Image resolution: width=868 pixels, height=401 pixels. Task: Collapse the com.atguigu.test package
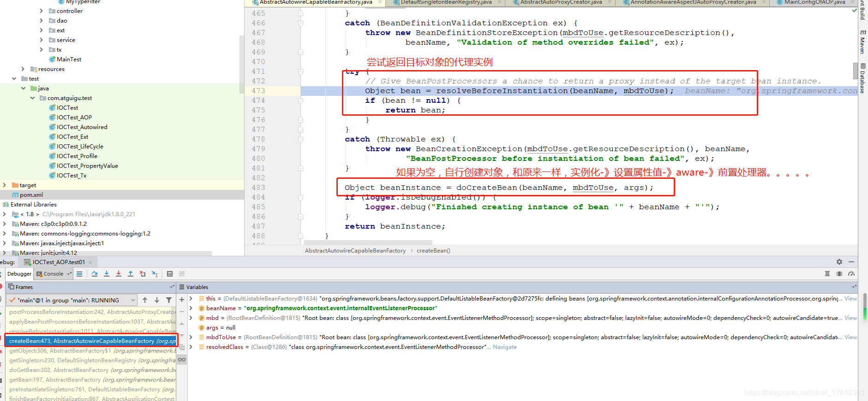pos(32,98)
